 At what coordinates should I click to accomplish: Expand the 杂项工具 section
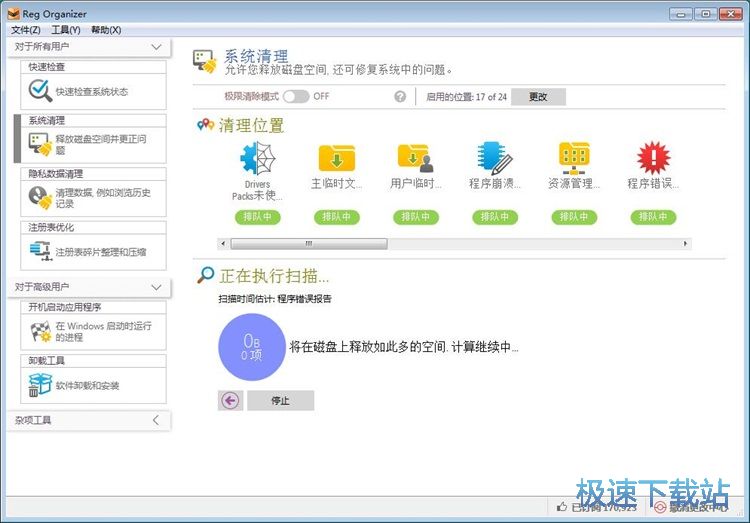(x=156, y=420)
